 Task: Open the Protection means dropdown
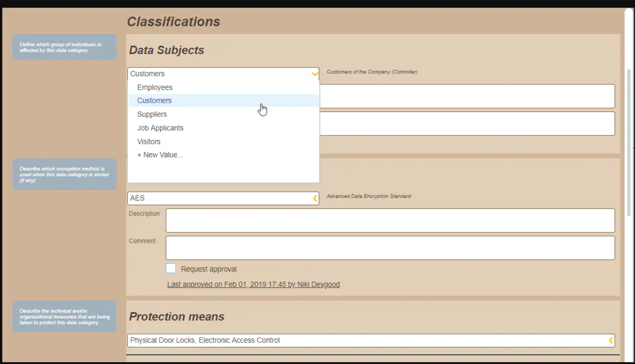coord(611,340)
